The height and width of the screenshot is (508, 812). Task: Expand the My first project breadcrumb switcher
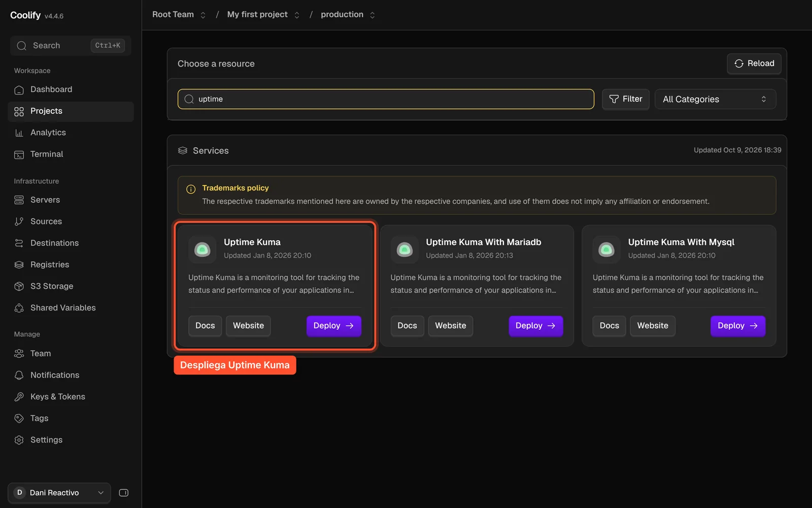pos(297,15)
